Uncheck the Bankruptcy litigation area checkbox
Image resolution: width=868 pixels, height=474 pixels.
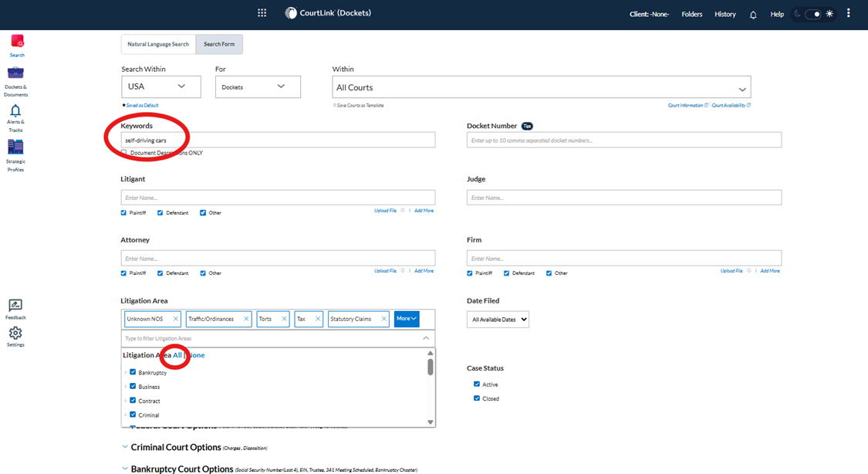tap(133, 372)
